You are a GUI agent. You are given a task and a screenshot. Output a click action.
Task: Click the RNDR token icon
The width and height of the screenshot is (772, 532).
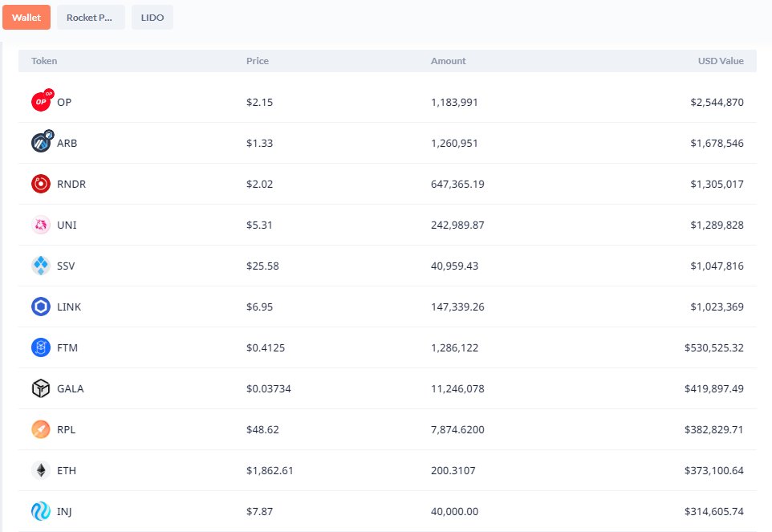[41, 184]
